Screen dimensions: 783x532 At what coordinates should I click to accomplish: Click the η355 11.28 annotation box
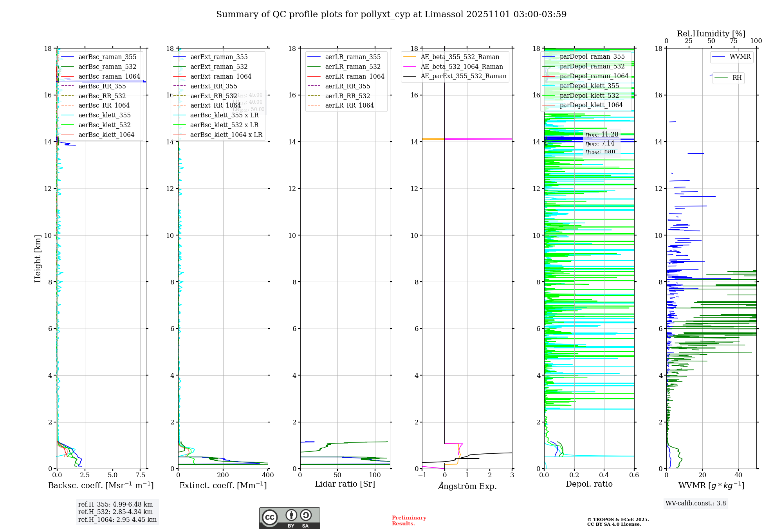602,135
